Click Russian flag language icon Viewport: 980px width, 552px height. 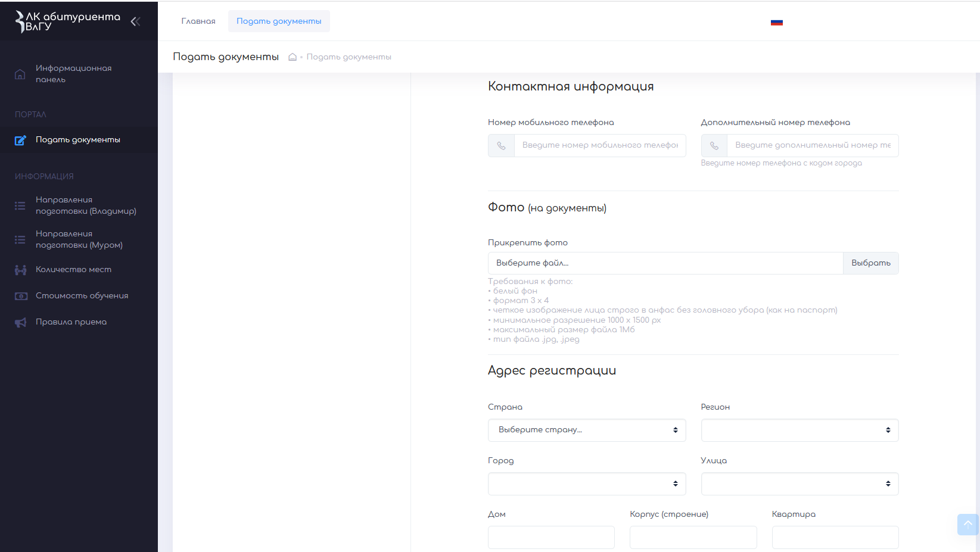point(777,22)
